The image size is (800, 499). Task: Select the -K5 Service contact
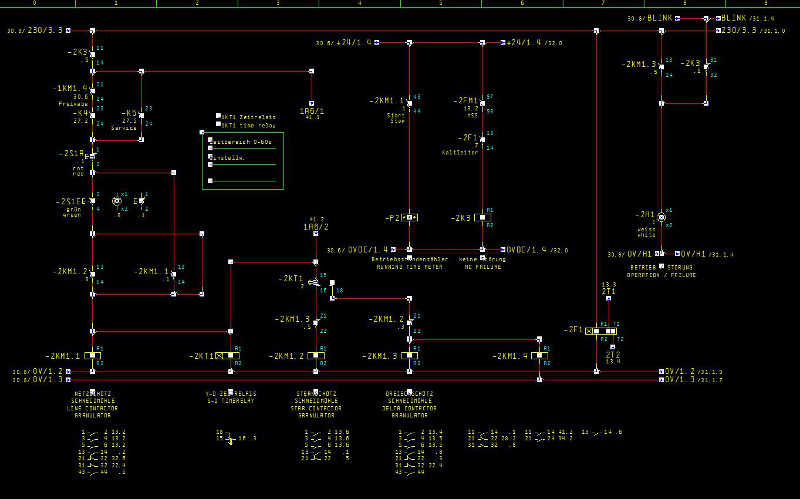(x=140, y=116)
